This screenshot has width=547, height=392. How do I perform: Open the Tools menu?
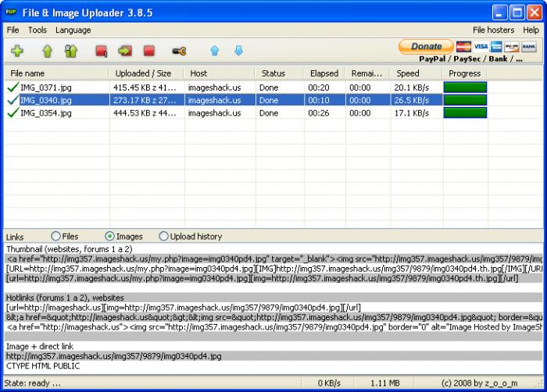38,30
